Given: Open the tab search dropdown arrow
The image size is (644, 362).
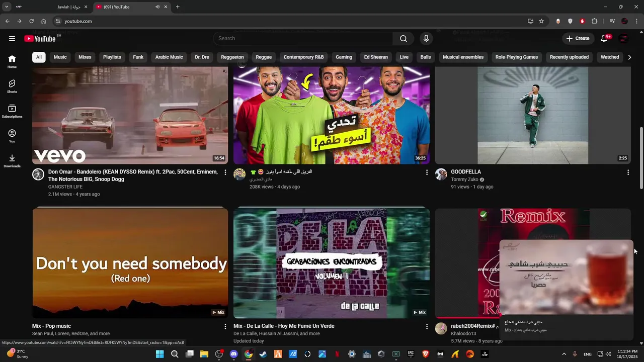Looking at the screenshot, I should 7,7.
